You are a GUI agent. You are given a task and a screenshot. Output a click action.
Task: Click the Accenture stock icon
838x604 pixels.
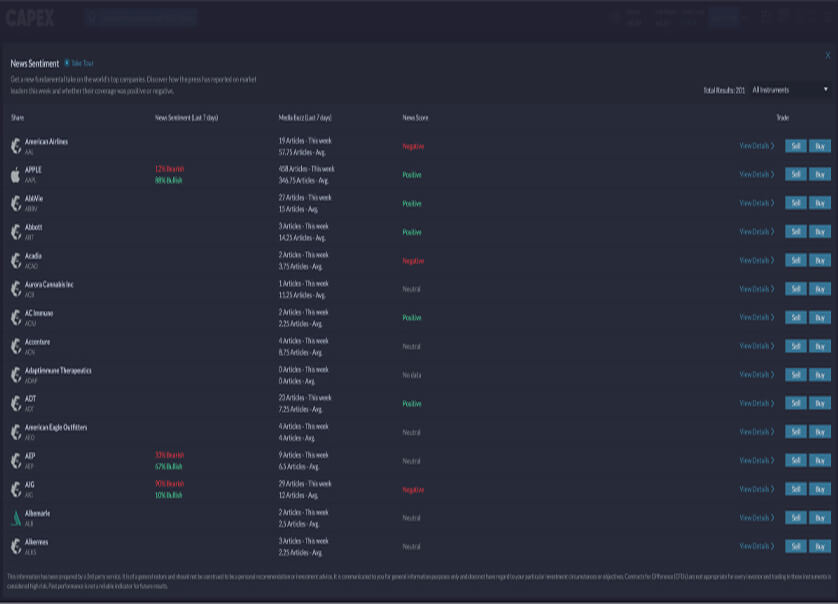(x=15, y=346)
